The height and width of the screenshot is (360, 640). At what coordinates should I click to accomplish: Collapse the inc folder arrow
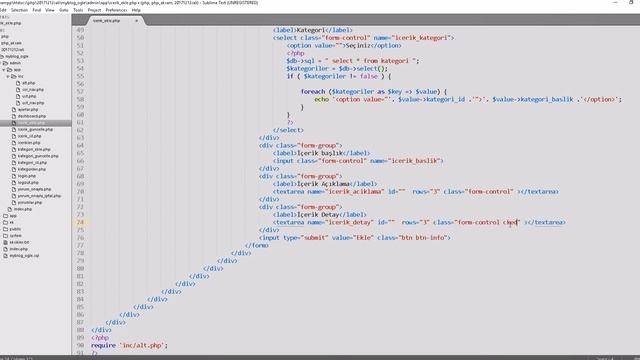[8, 76]
